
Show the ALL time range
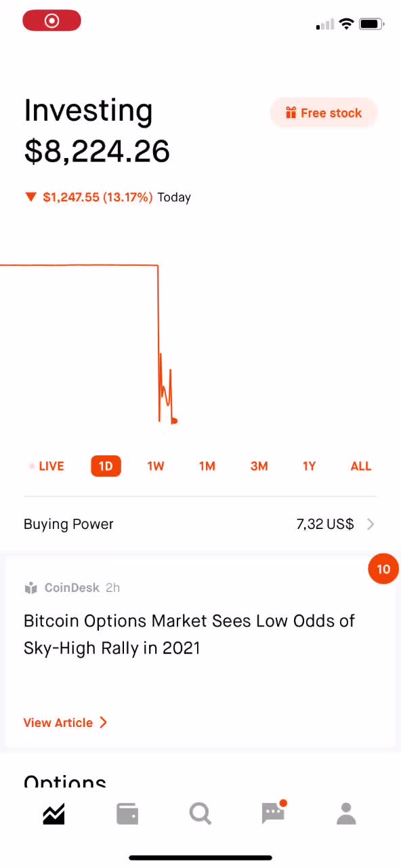pos(361,466)
